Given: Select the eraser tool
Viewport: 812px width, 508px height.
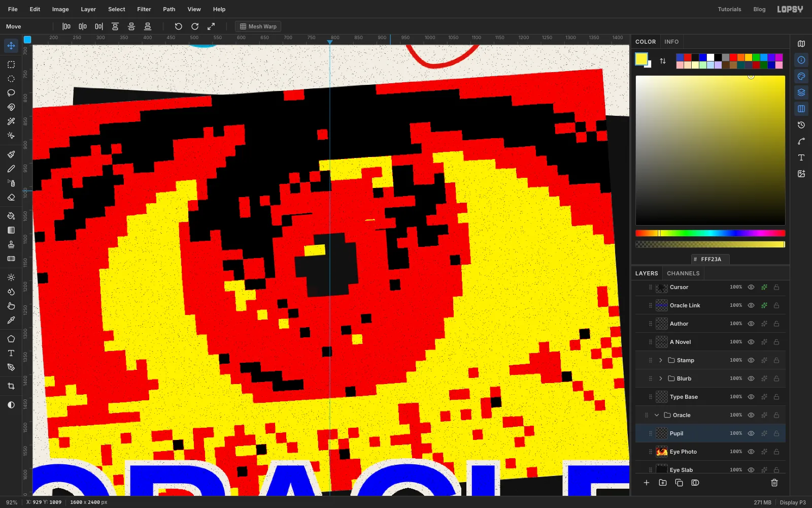Looking at the screenshot, I should click(x=11, y=197).
